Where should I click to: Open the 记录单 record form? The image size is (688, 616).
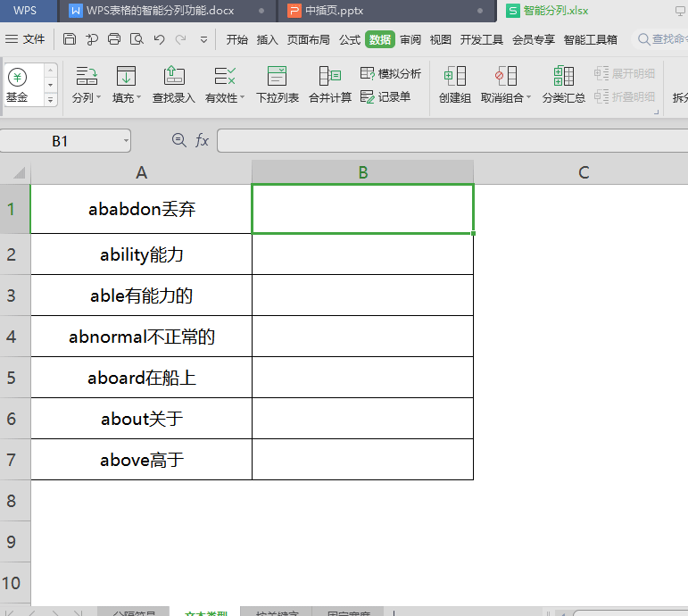pos(385,96)
